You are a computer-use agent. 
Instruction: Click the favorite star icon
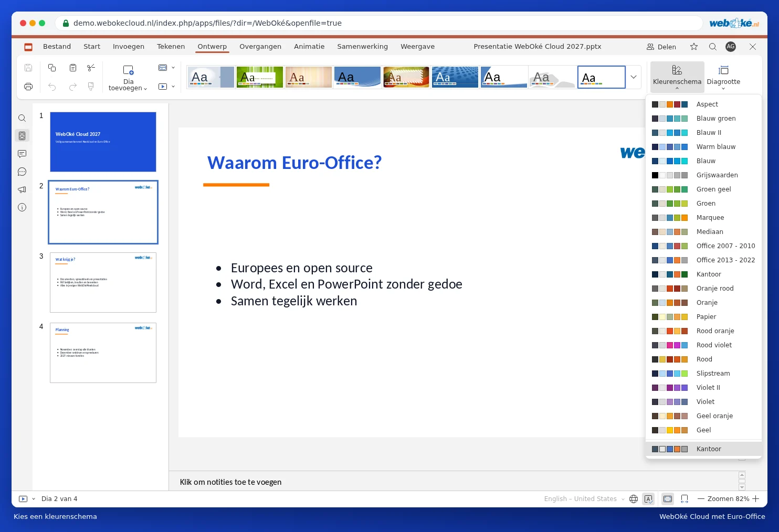coord(694,47)
